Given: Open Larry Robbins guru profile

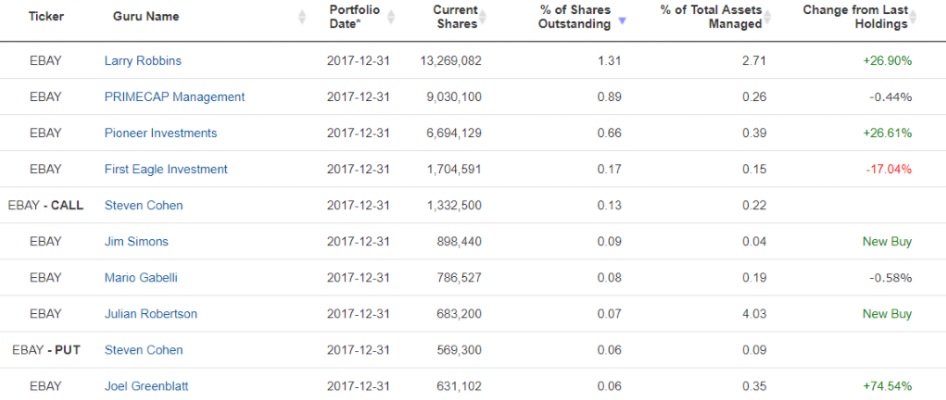Looking at the screenshot, I should pos(143,60).
